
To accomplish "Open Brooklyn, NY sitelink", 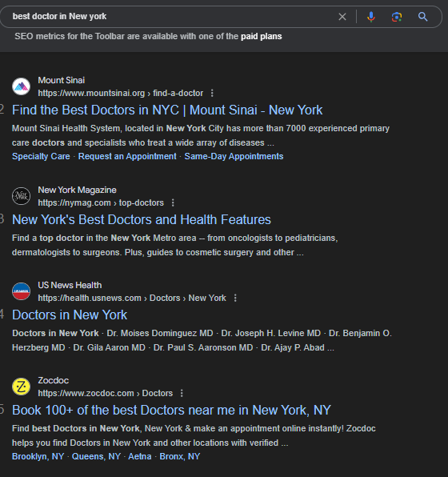I will coord(38,456).
